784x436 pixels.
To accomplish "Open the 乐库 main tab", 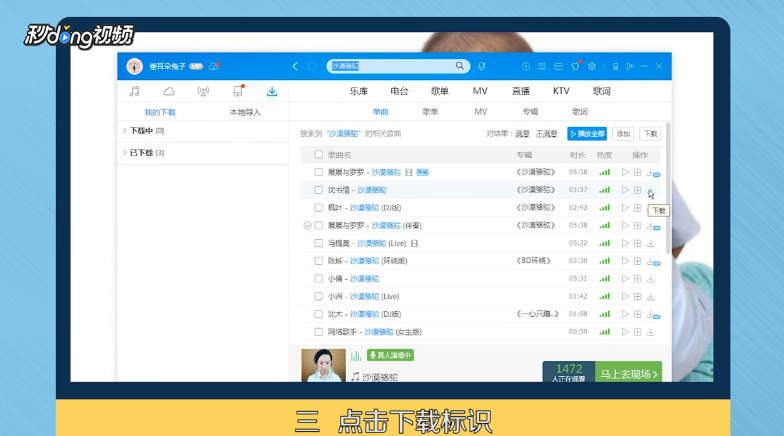I will (x=358, y=91).
